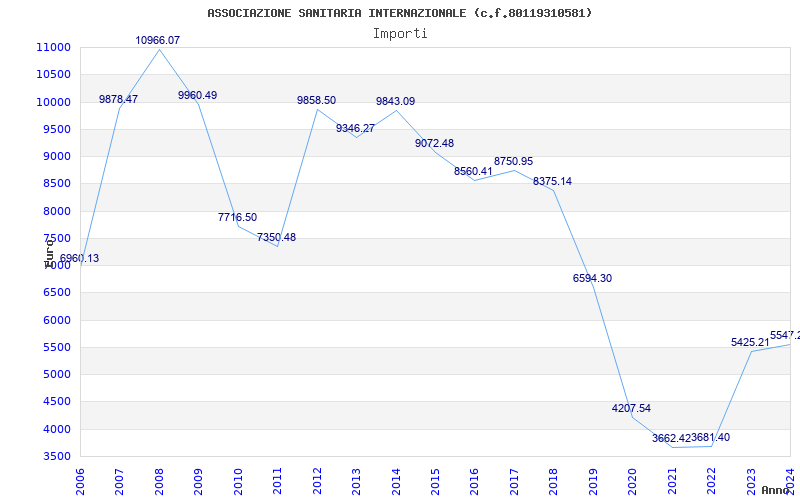Viewport: 800px width, 500px height.
Task: Click the 5000 value on the Euro axis
Action: coord(57,374)
